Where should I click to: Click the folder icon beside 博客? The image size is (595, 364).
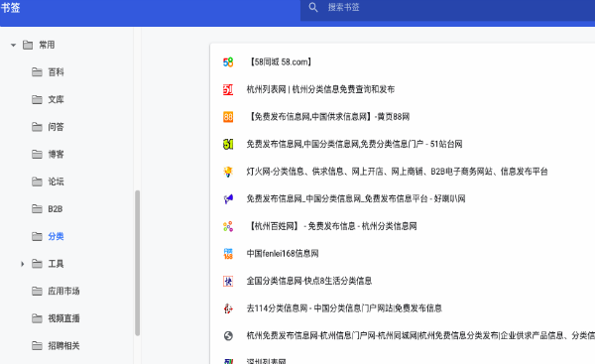(x=37, y=154)
